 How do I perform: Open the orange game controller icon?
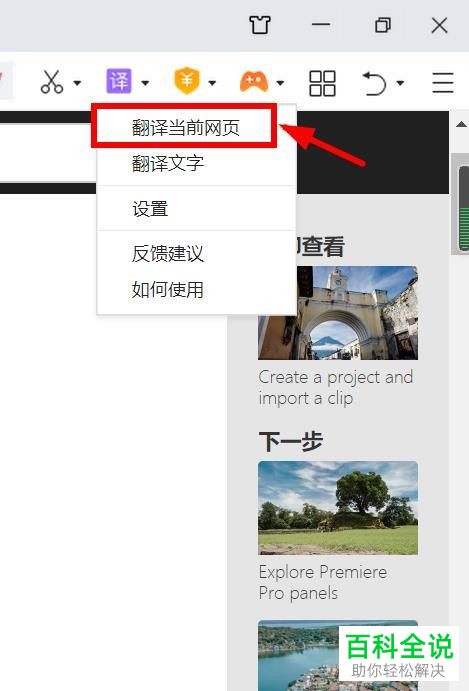[x=253, y=82]
